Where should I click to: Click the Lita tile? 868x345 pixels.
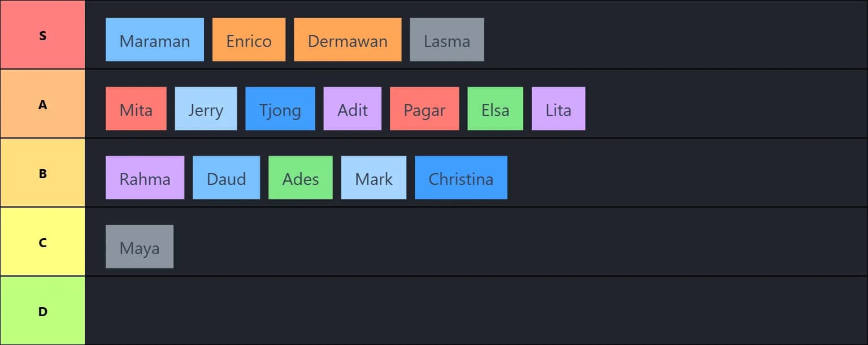(558, 109)
